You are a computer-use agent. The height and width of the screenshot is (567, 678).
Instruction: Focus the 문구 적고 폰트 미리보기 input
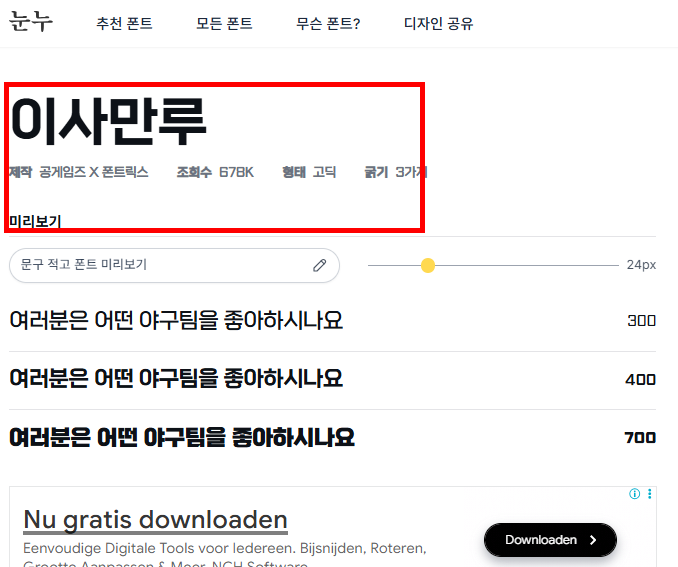pyautogui.click(x=174, y=265)
